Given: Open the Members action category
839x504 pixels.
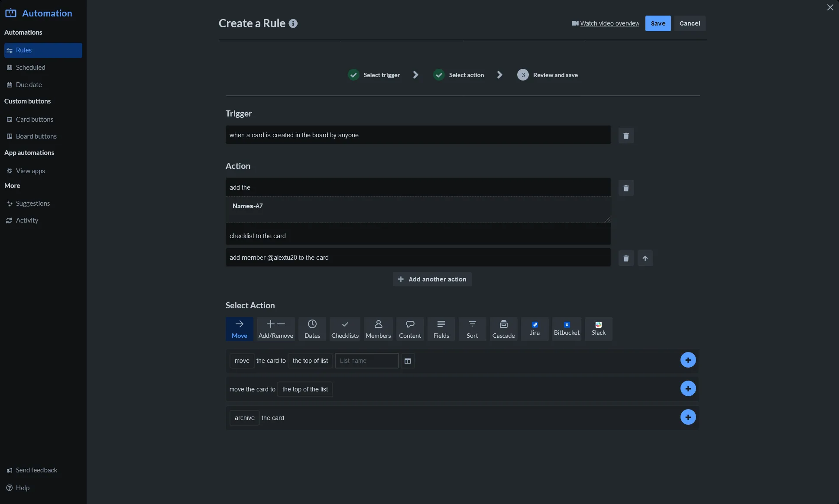Looking at the screenshot, I should pyautogui.click(x=378, y=329).
